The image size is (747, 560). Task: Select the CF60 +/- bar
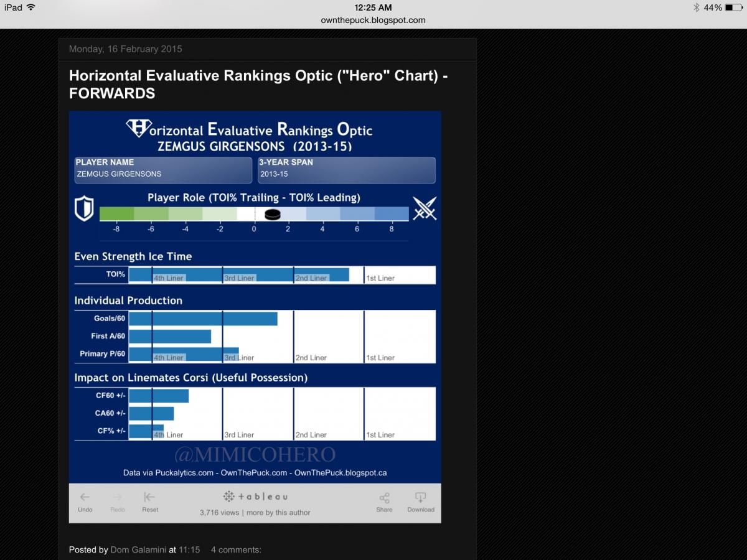(159, 396)
